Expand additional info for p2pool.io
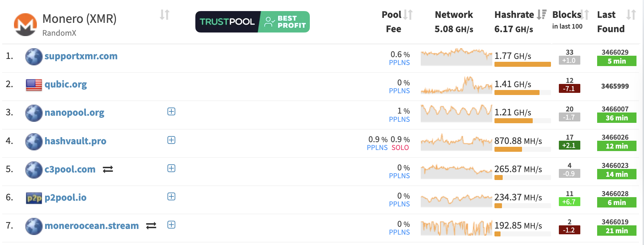The width and height of the screenshot is (644, 245). (x=171, y=196)
